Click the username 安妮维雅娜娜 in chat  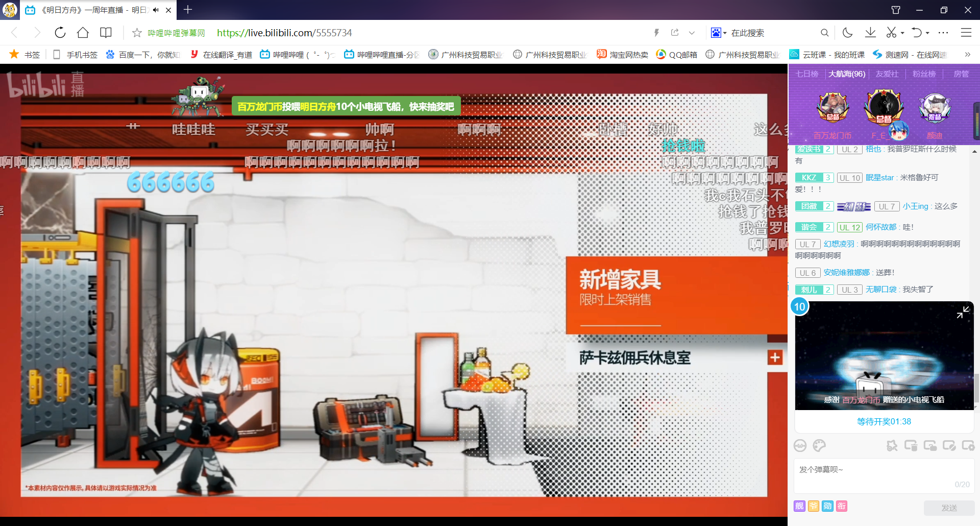point(846,273)
